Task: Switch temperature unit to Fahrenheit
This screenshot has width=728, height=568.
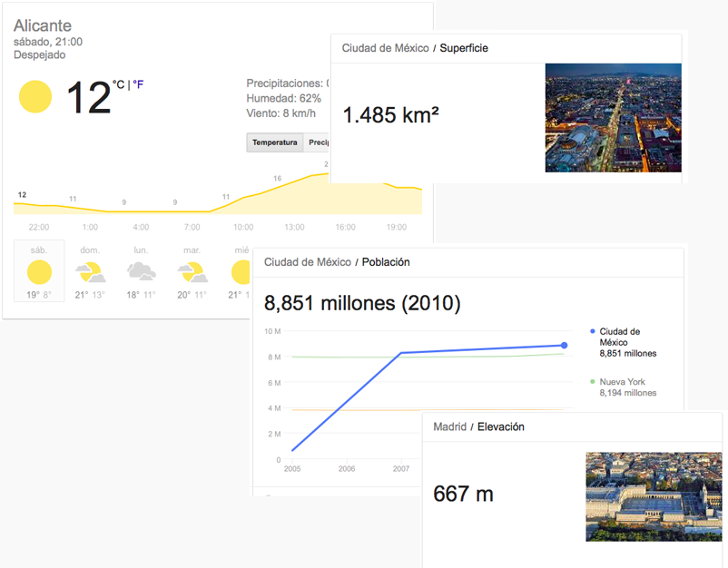Action: [138, 84]
